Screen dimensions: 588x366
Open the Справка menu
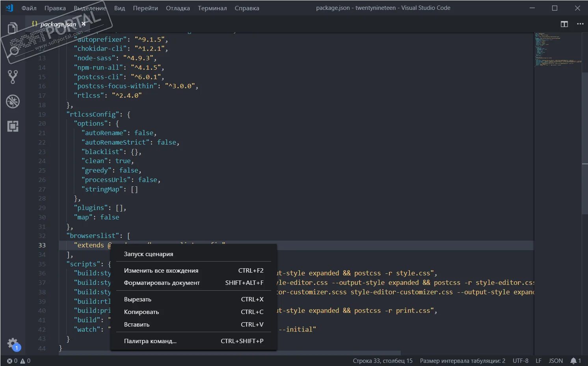pos(247,8)
